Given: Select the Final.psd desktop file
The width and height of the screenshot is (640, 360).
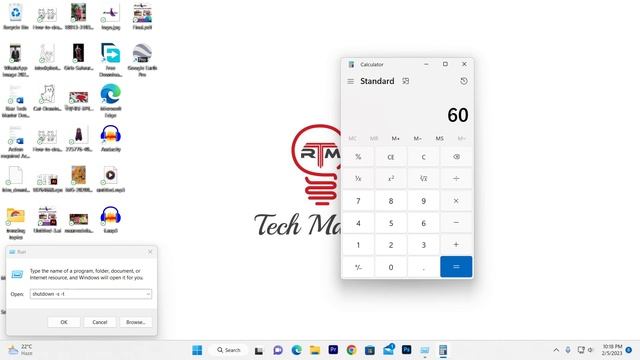Looking at the screenshot, I should click(142, 17).
